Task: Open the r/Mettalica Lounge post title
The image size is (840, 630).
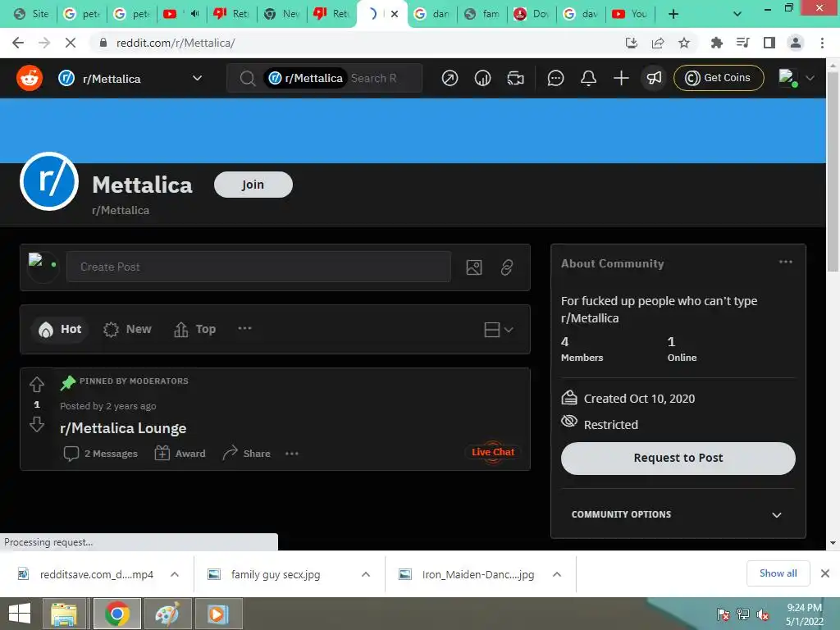Action: (x=123, y=428)
